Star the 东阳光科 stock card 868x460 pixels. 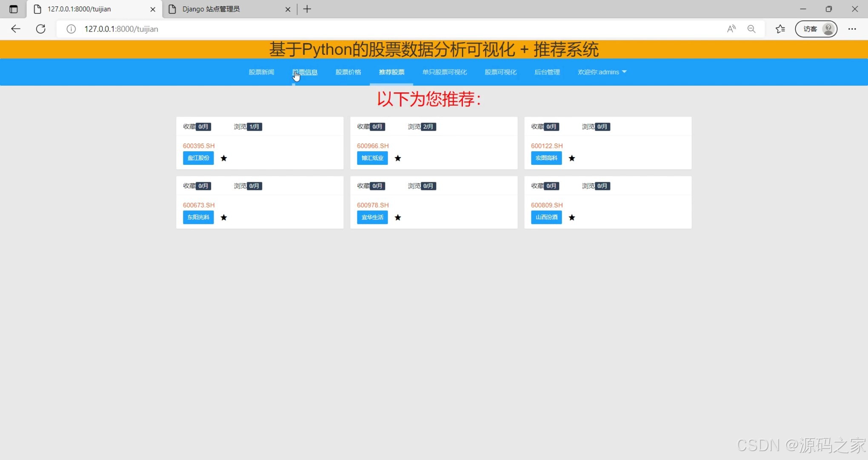click(224, 217)
